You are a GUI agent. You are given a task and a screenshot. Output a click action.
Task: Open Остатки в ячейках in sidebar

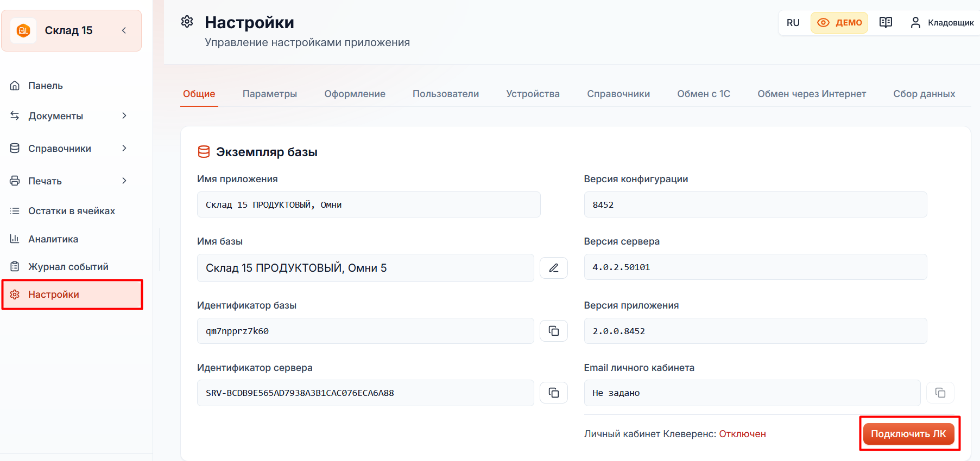tap(72, 211)
